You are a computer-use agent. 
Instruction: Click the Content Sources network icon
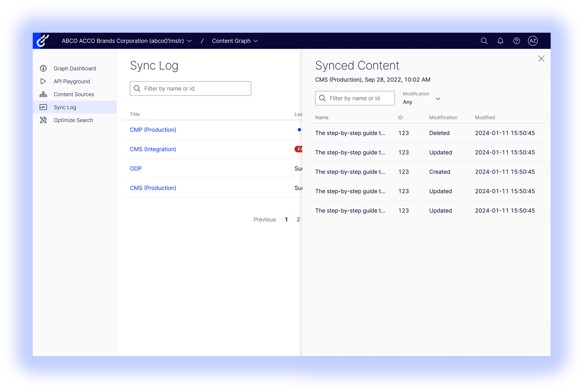click(x=43, y=94)
